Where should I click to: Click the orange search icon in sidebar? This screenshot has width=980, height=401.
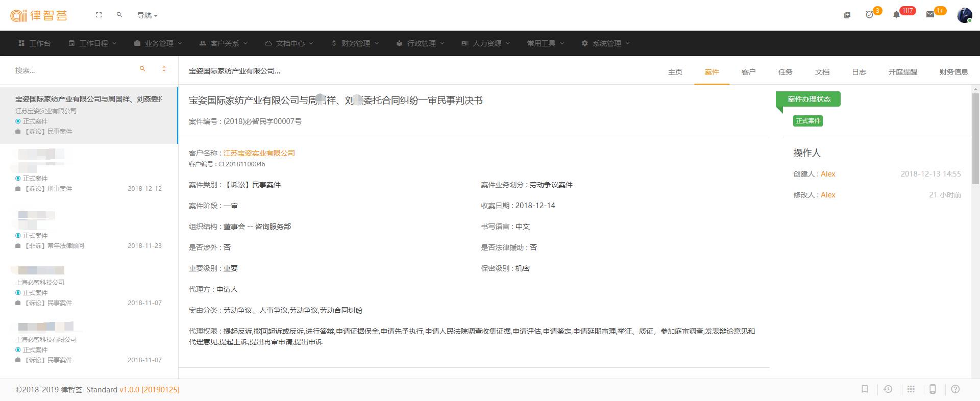[142, 69]
